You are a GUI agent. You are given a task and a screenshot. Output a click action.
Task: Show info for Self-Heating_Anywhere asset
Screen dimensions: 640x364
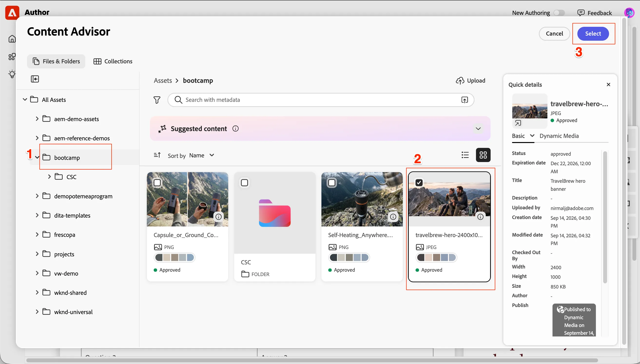393,217
